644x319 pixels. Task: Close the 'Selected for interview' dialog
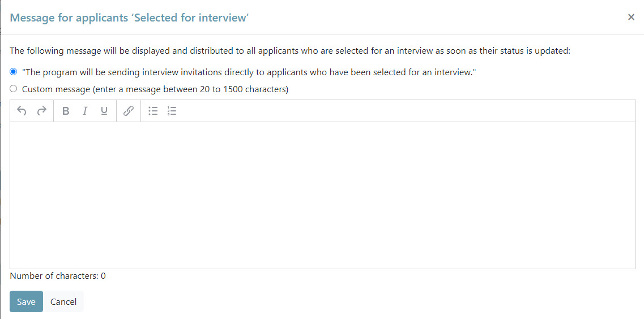pyautogui.click(x=631, y=17)
